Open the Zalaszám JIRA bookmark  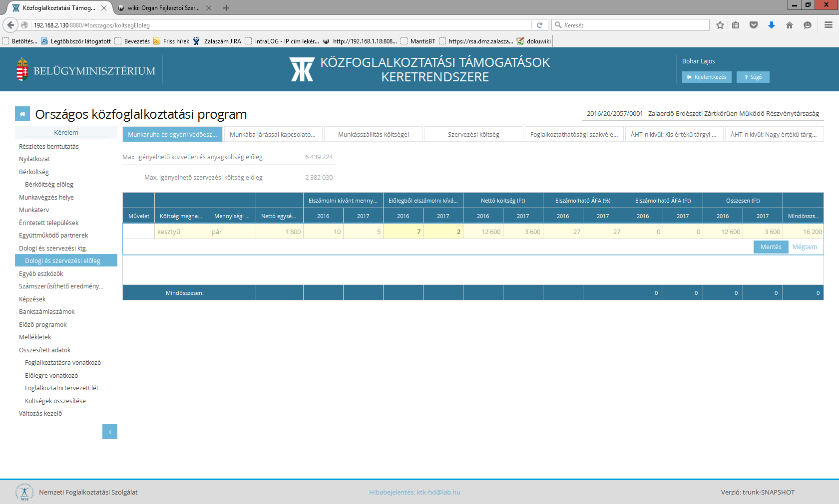[217, 41]
